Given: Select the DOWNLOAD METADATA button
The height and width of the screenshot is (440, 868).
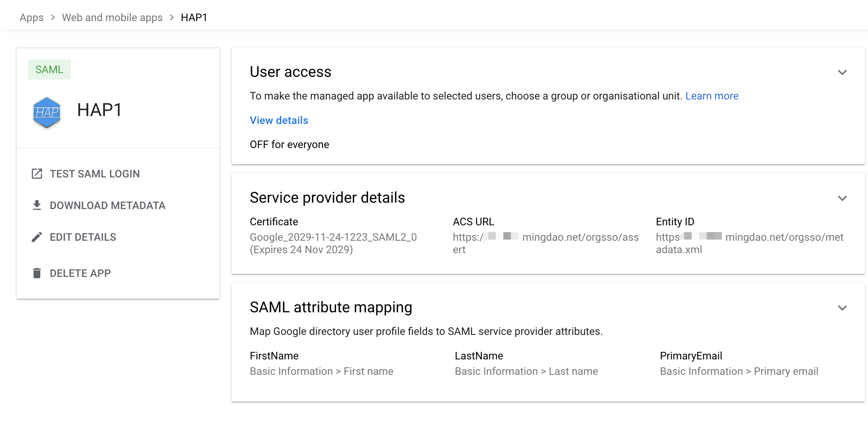Looking at the screenshot, I should click(99, 205).
